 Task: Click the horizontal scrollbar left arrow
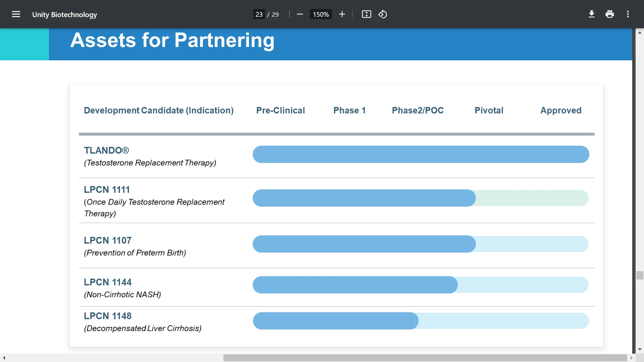4,358
